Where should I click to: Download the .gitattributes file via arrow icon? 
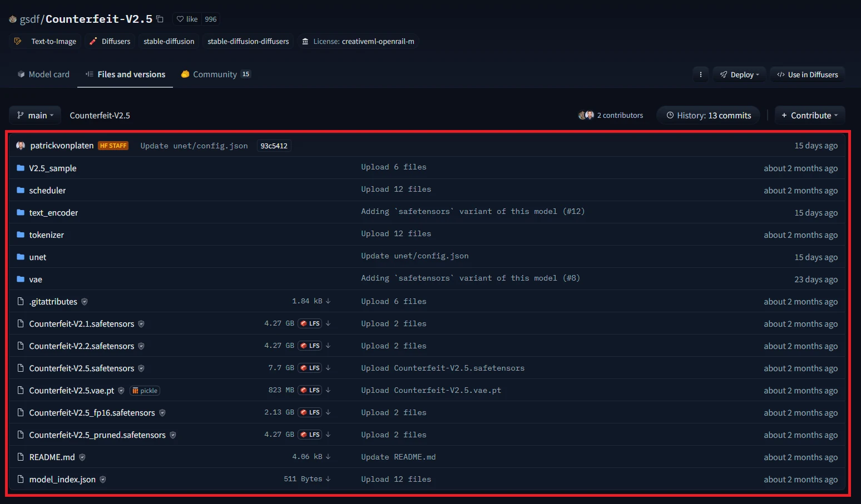pyautogui.click(x=328, y=301)
